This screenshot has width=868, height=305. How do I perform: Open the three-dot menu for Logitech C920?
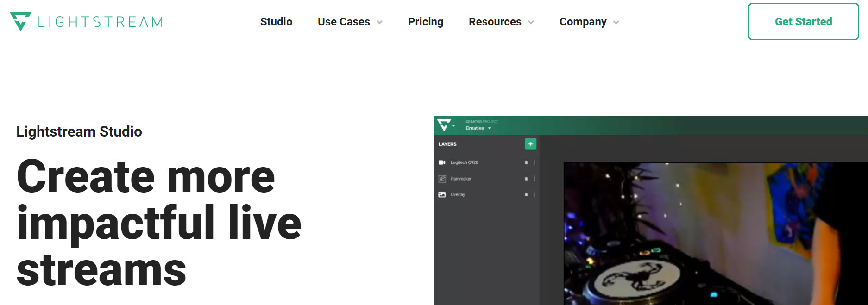(535, 162)
